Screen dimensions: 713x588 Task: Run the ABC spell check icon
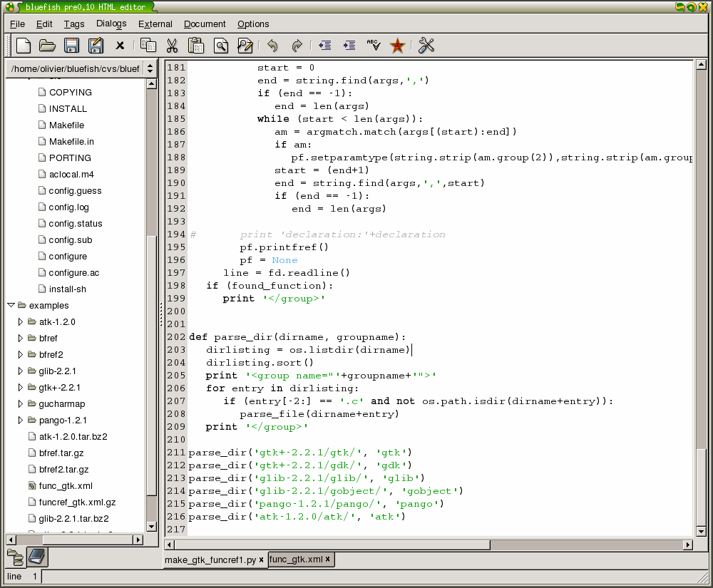(x=374, y=46)
